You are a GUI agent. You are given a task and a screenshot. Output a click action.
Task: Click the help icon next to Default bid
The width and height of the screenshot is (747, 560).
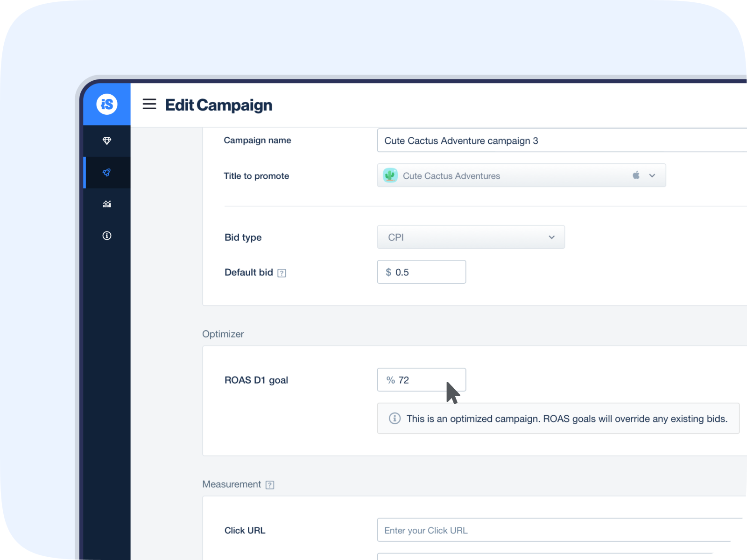282,273
